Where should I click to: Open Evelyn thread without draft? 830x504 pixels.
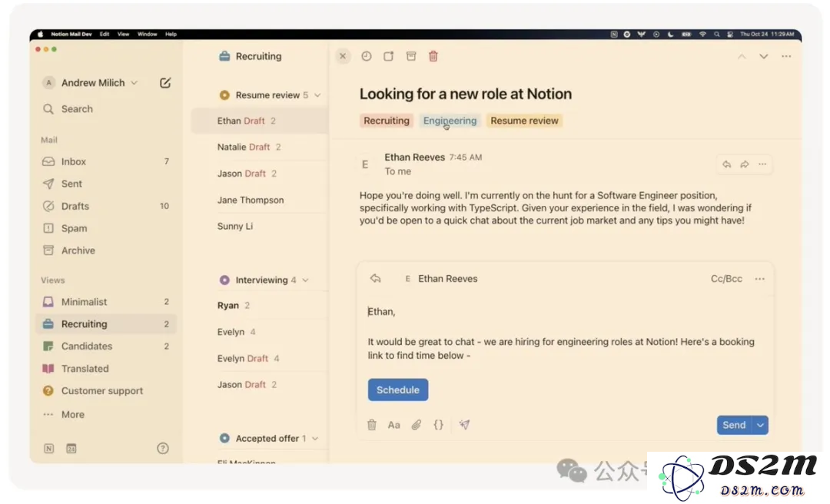260,332
